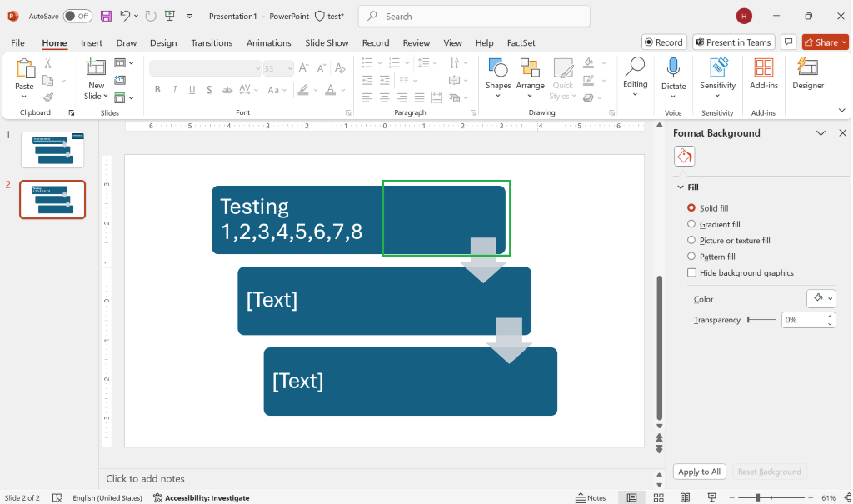The height and width of the screenshot is (504, 853).
Task: Select the second [Text] box in SmartArt
Action: pos(410,381)
